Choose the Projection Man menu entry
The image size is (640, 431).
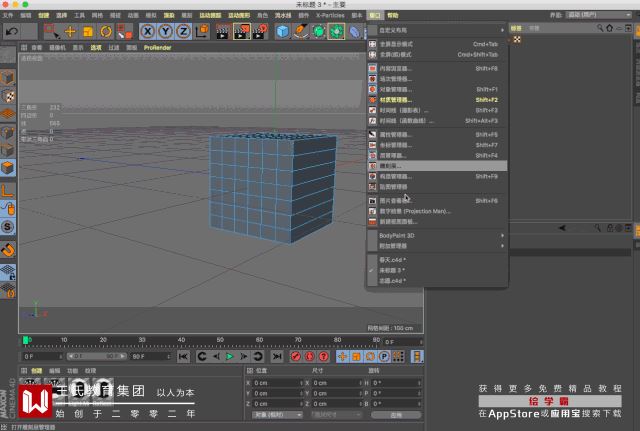tap(437, 211)
